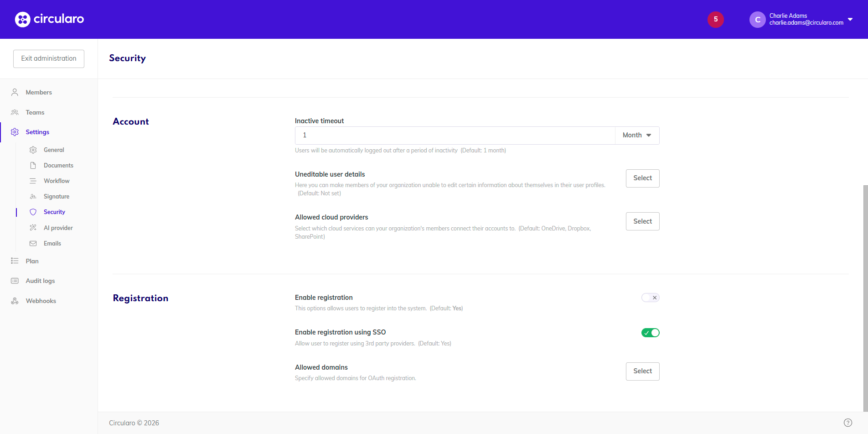Click the Audit logs icon
The image size is (868, 434).
point(15,281)
